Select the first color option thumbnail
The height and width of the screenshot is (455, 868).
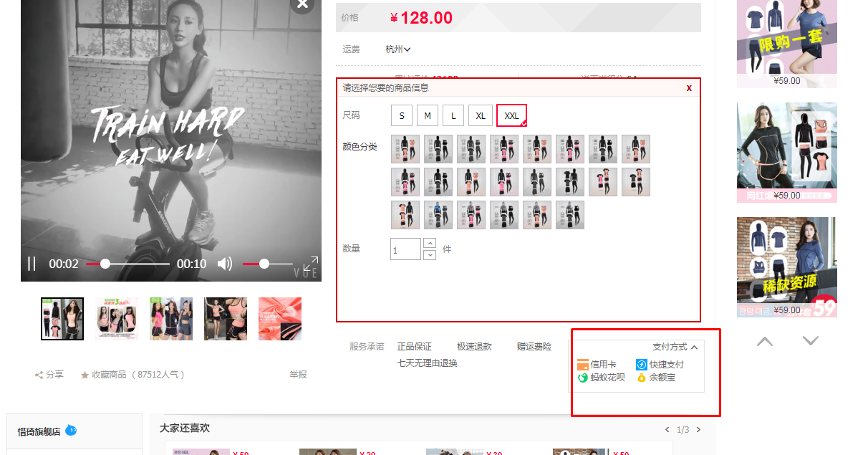point(405,149)
